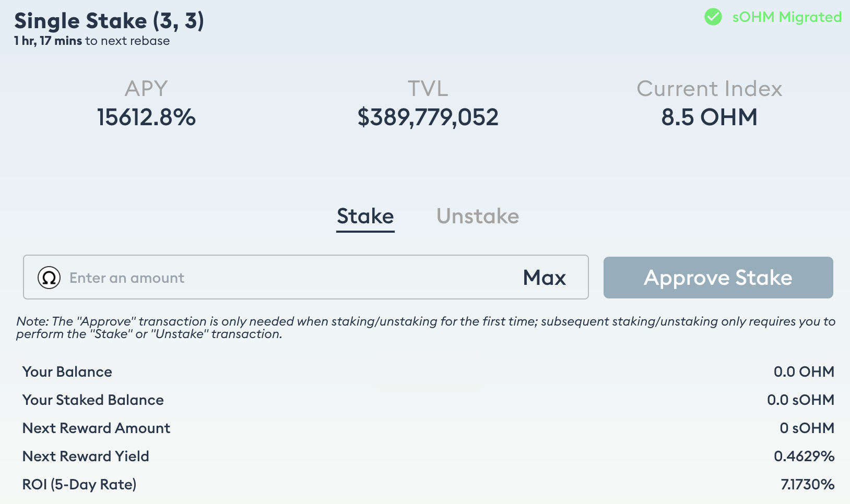
Task: Click the Approve transaction note text
Action: point(425,328)
